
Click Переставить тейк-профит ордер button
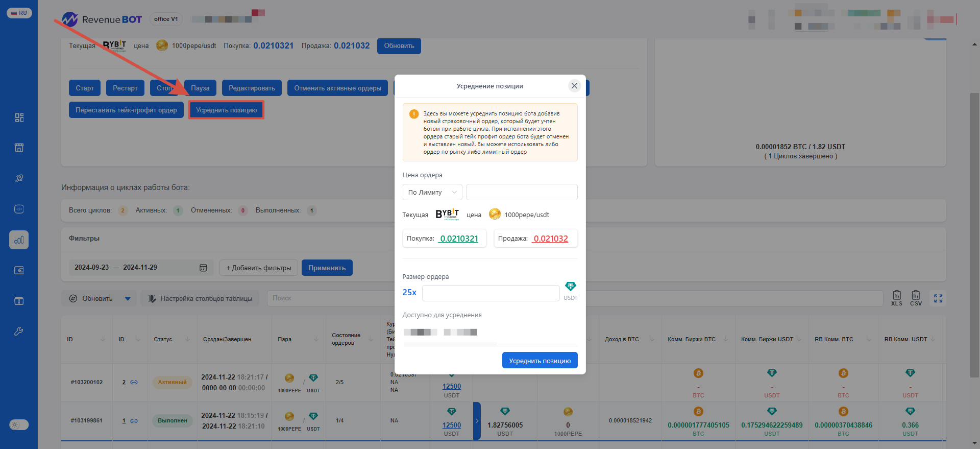click(x=126, y=110)
